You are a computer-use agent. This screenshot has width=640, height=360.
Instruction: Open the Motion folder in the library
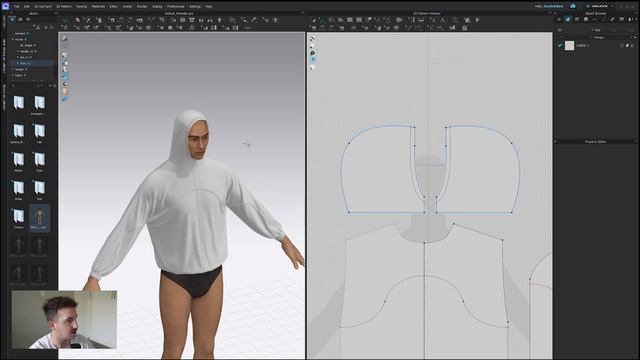(18, 161)
